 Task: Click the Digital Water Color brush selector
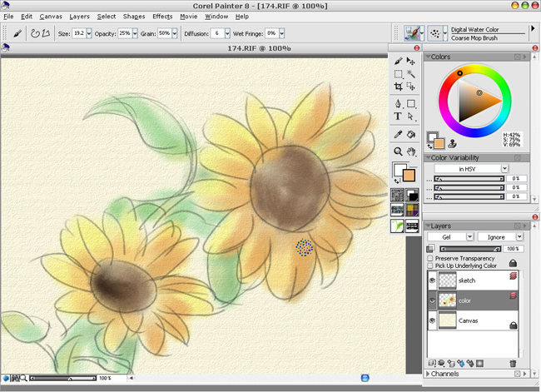point(414,33)
